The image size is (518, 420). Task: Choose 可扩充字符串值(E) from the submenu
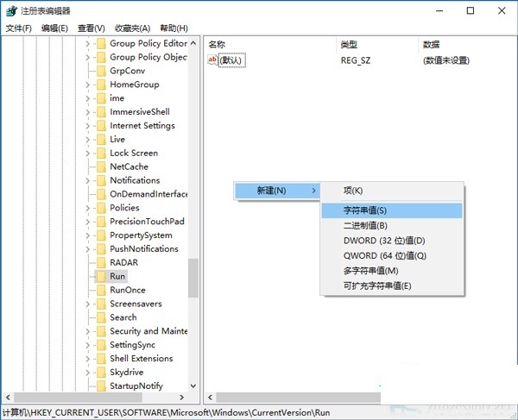point(392,285)
